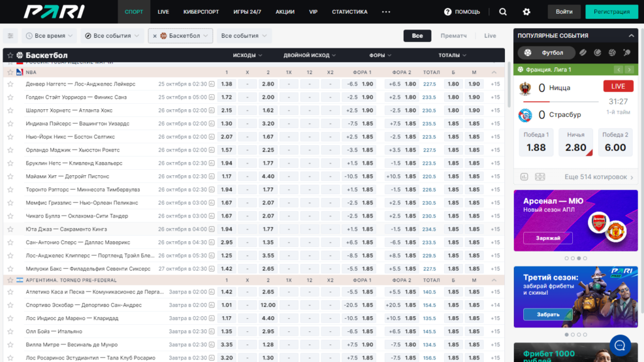Favorite Олл Бойз — Итальяно match star

[10, 332]
